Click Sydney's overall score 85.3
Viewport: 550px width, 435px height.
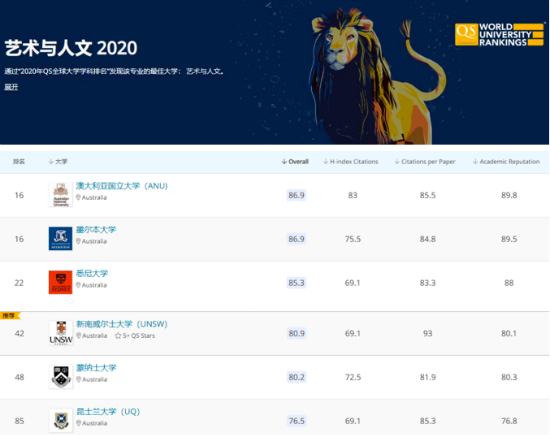(x=296, y=283)
